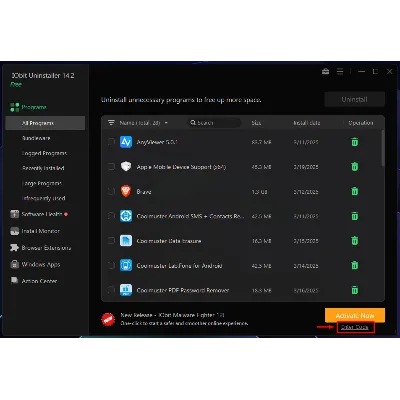Click the Uninstall button
The width and height of the screenshot is (400, 400).
[355, 99]
